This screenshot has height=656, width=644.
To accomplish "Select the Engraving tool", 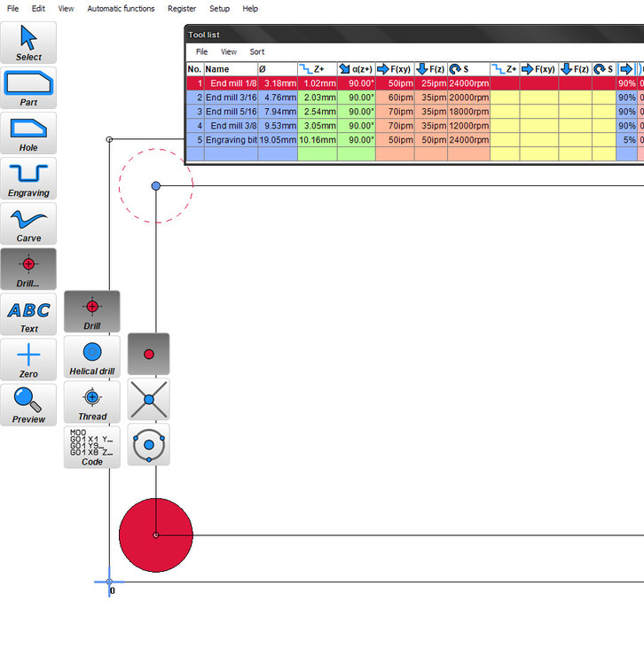I will tap(28, 178).
